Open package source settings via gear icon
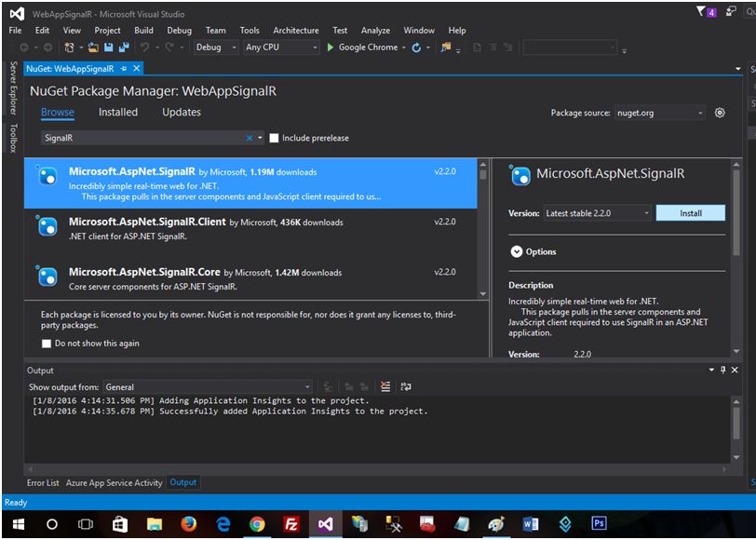756x540 pixels. pos(719,111)
